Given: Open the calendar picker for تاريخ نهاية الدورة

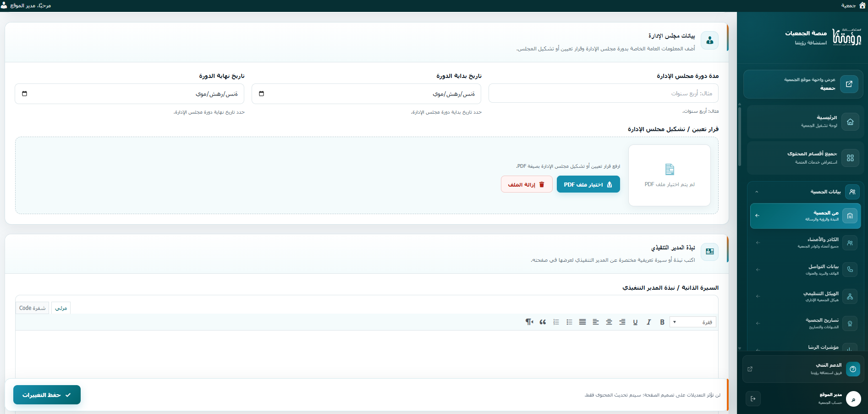Looking at the screenshot, I should click(25, 94).
